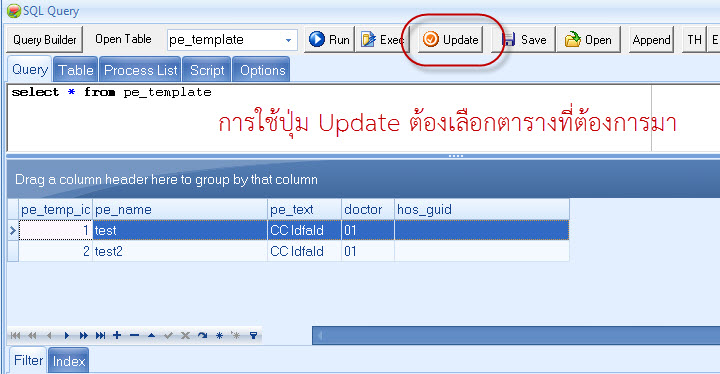This screenshot has width=720, height=374.
Task: Expand the Open Table dropdown arrow
Action: [x=288, y=40]
